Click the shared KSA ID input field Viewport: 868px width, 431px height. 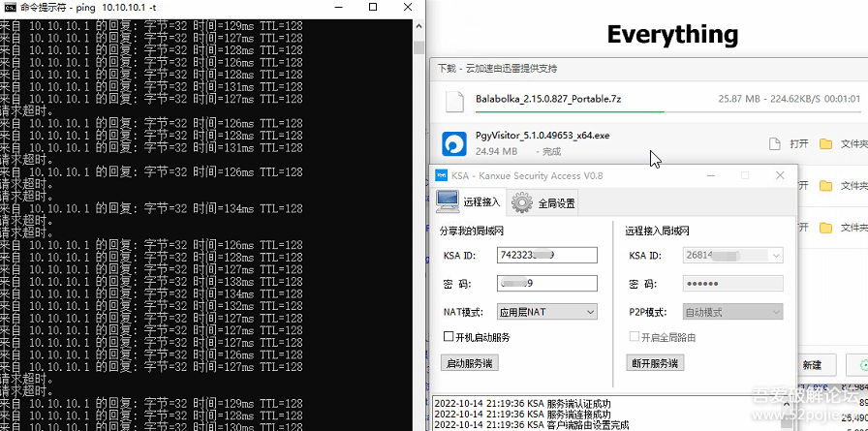(547, 255)
